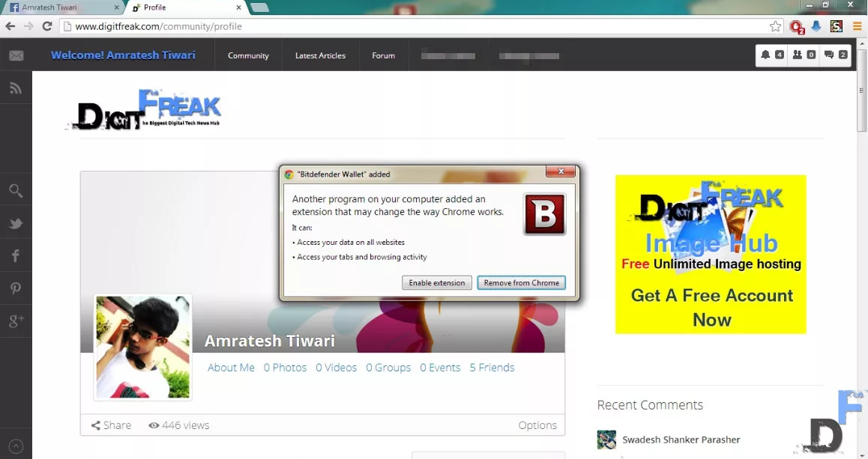Open the Google Plus sidebar icon
Viewport: 868px width, 459px height.
tap(16, 320)
